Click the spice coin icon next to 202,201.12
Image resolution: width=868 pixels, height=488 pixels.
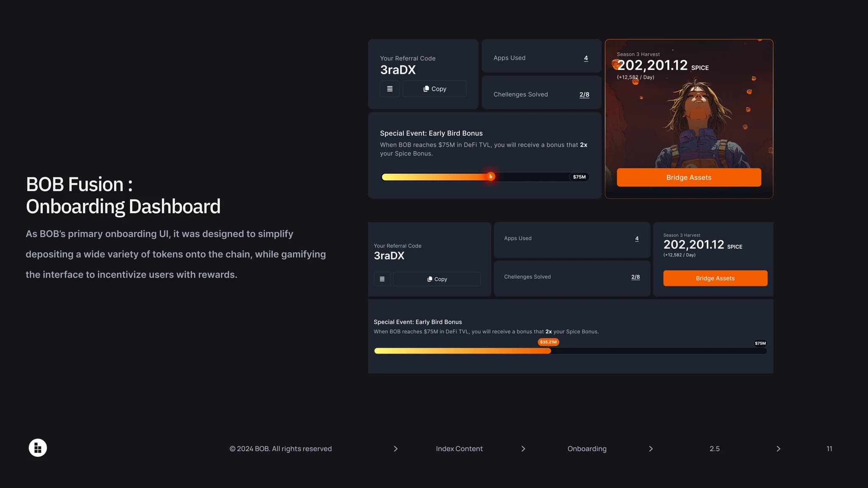click(x=615, y=64)
